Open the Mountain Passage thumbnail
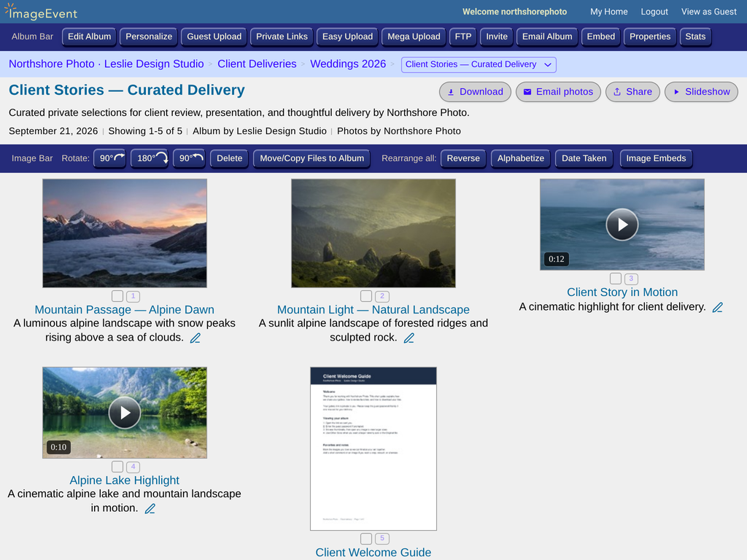The height and width of the screenshot is (560, 747). [124, 233]
